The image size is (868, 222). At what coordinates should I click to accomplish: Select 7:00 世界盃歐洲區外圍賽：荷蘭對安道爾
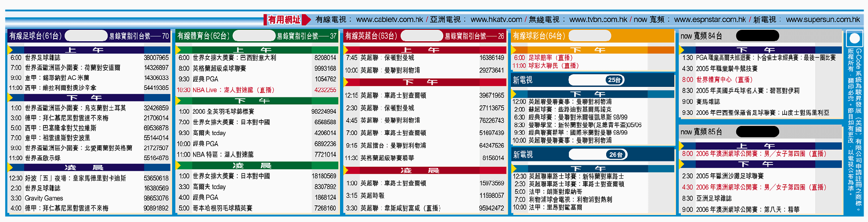click(89, 68)
